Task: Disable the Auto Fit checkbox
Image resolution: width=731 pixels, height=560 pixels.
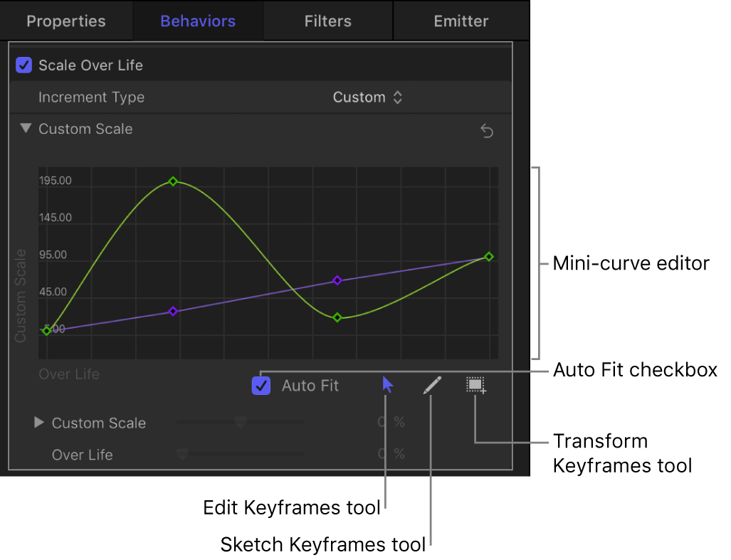Action: click(261, 385)
